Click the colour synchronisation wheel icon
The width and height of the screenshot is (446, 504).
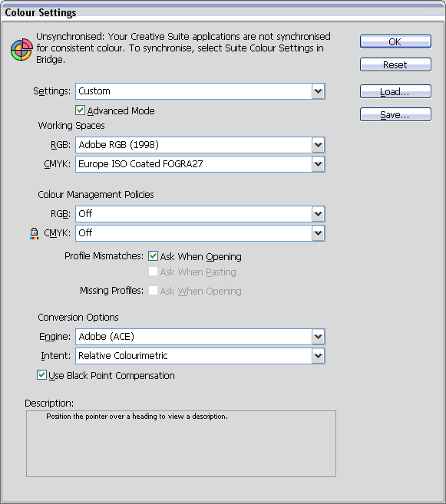point(21,50)
